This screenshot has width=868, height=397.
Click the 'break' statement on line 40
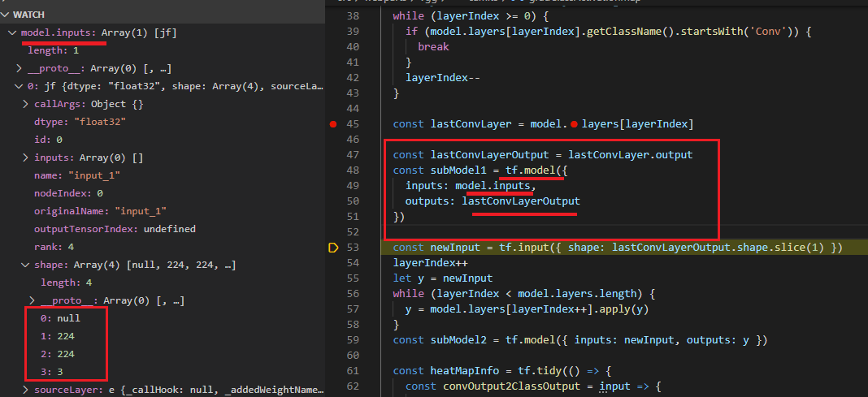coord(433,47)
